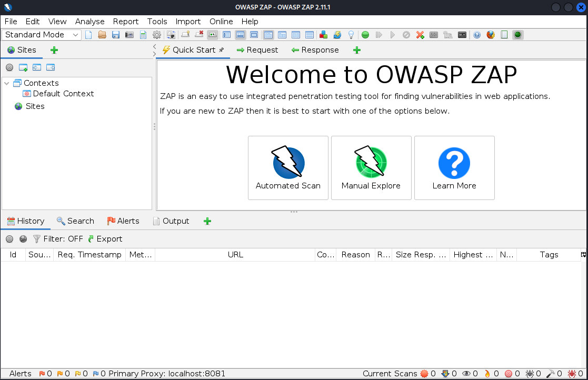588x380 pixels.
Task: Click the Persist Session floppy disk icon
Action: [x=115, y=35]
